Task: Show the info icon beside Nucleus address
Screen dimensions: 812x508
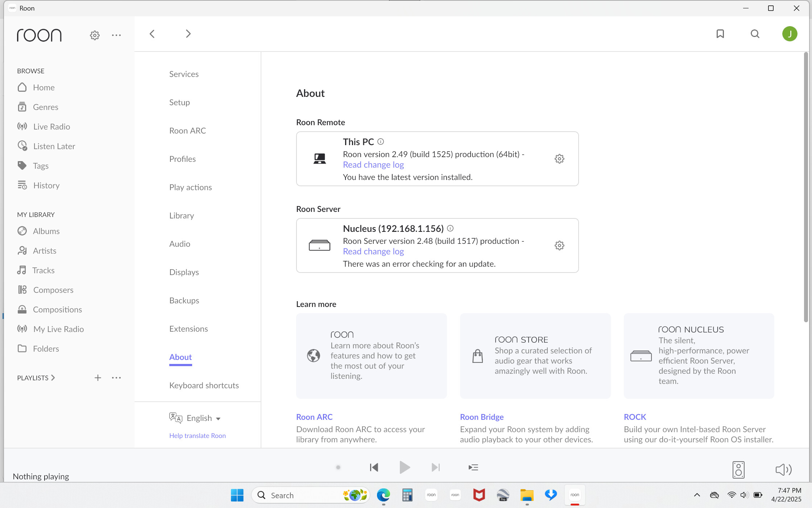Action: click(x=450, y=228)
